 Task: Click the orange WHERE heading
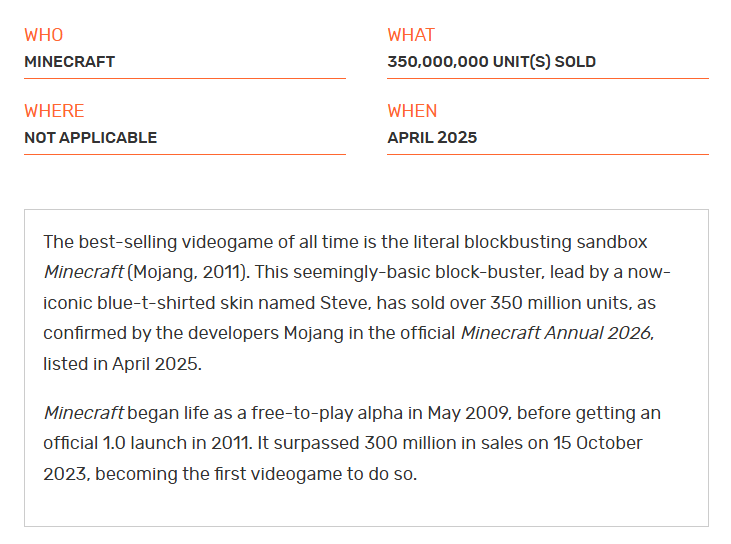pos(54,111)
